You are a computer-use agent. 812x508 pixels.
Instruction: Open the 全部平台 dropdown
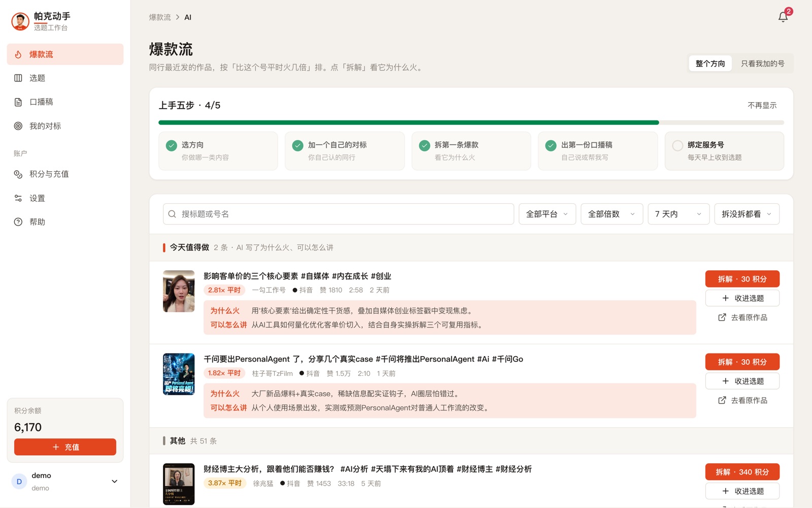tap(547, 214)
